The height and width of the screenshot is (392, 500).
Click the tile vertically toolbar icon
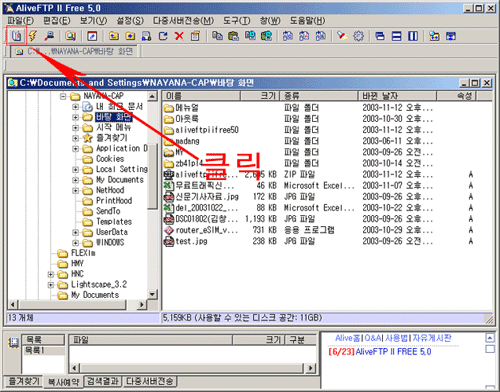coord(413,36)
